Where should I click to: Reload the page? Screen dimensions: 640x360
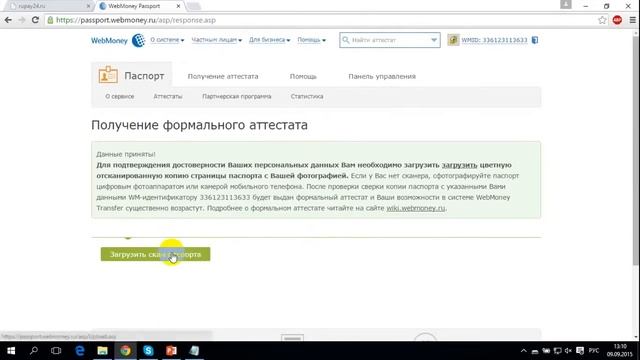click(36, 20)
